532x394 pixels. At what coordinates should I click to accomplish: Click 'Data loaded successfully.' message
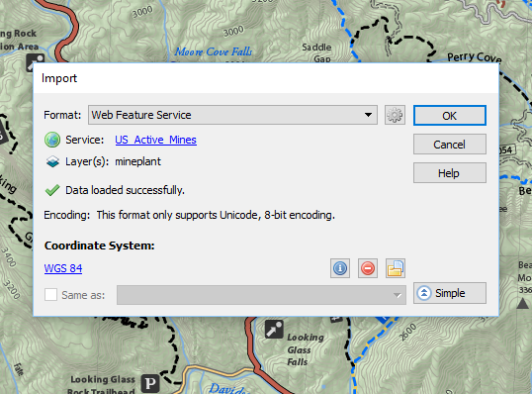pyautogui.click(x=125, y=190)
